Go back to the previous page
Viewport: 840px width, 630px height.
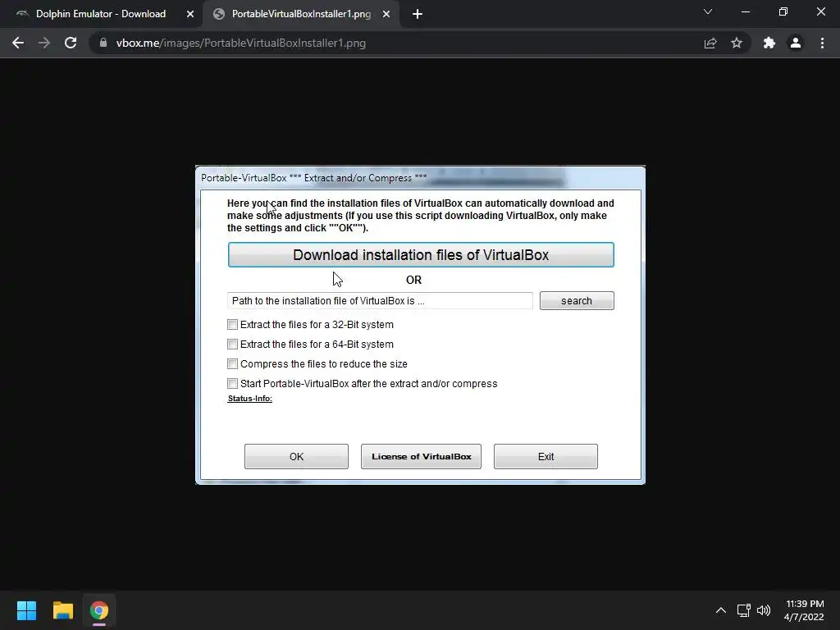[18, 43]
